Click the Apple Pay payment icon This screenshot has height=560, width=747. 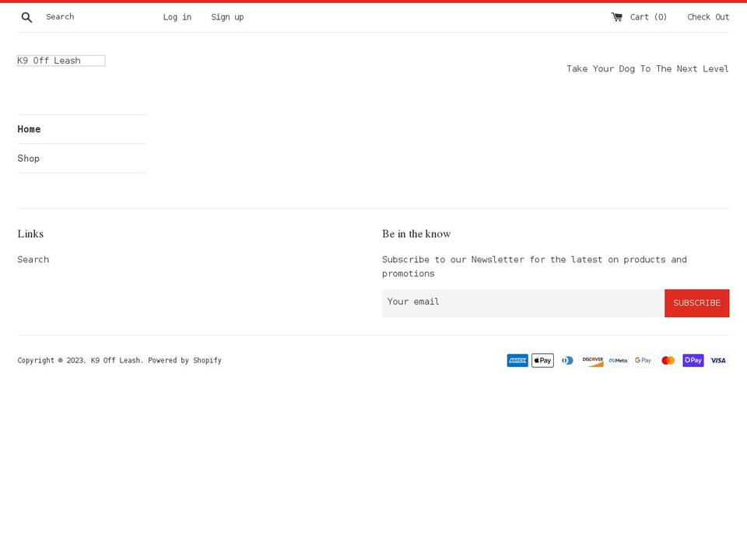pos(542,360)
